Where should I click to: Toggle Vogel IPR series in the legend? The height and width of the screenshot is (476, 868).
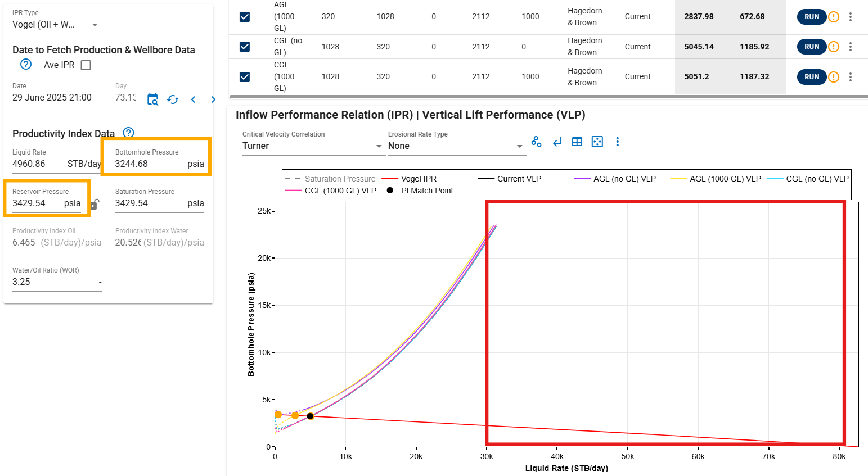(418, 179)
